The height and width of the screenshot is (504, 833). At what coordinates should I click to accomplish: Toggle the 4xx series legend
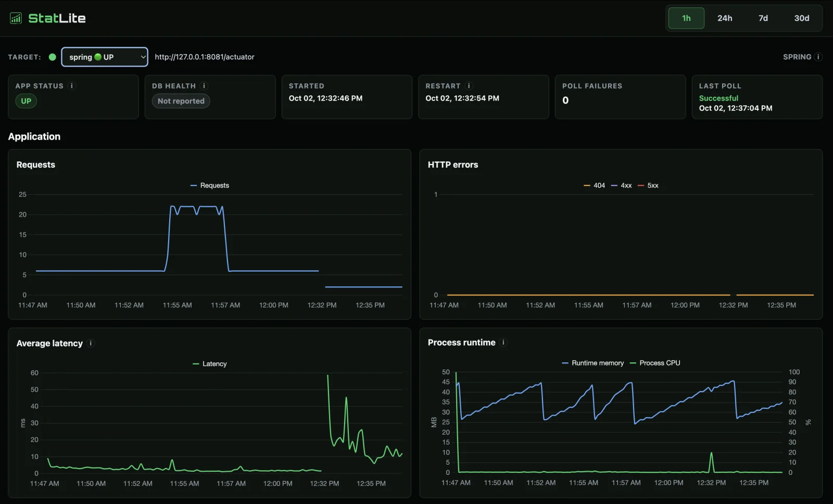[621, 185]
